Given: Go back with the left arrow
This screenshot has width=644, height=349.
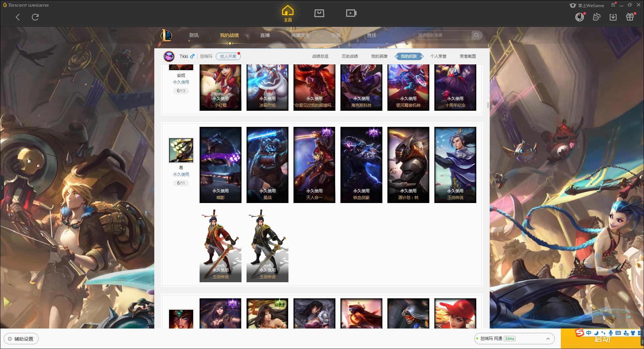Looking at the screenshot, I should (x=18, y=17).
